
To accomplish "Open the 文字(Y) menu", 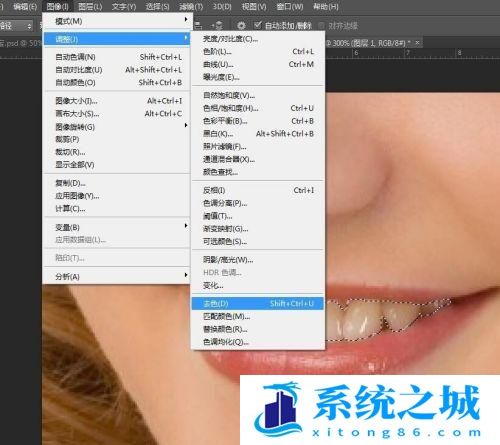I will click(x=124, y=7).
